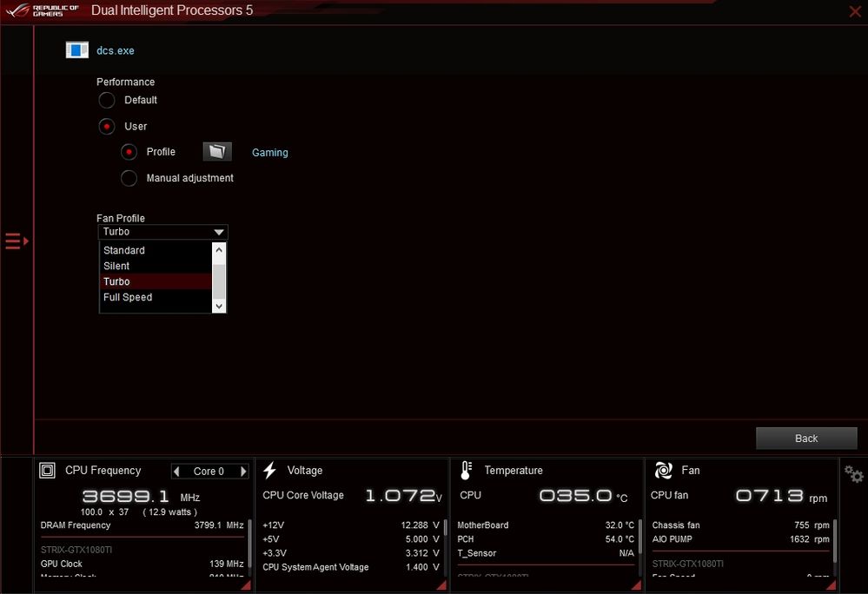Choose Standard in Fan Profile list
This screenshot has width=868, height=594.
(156, 251)
